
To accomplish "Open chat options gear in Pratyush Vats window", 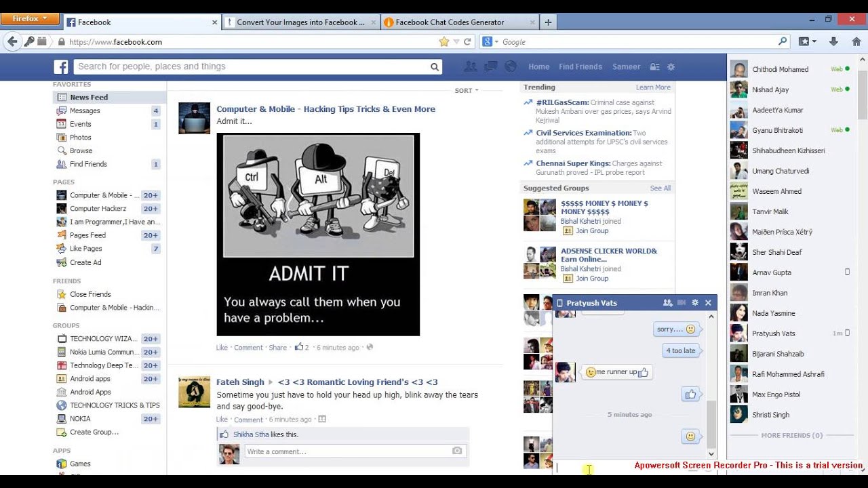I will (695, 303).
